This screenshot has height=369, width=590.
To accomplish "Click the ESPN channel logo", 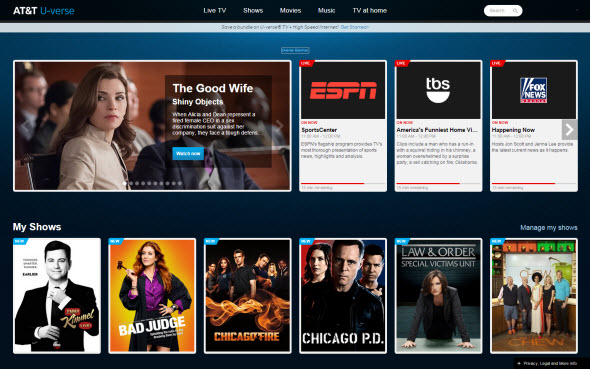I will pyautogui.click(x=343, y=91).
